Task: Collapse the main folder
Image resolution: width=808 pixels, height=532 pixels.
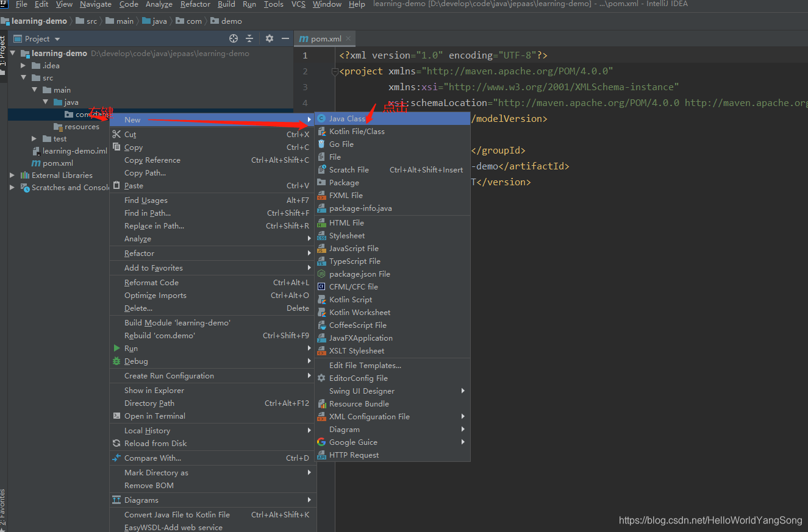Action: 35,90
